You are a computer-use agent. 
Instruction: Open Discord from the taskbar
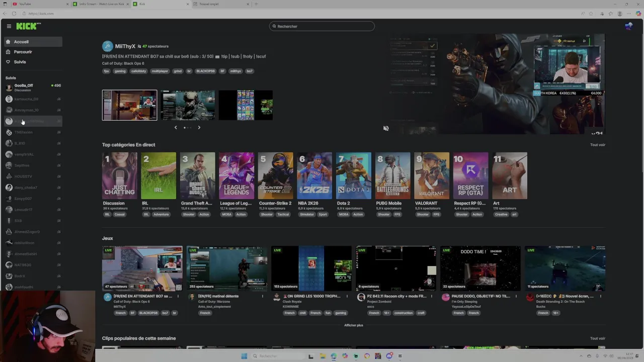[389, 356]
